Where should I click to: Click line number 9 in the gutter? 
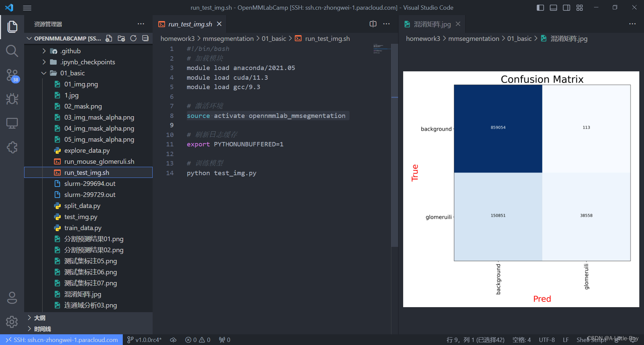pos(171,125)
